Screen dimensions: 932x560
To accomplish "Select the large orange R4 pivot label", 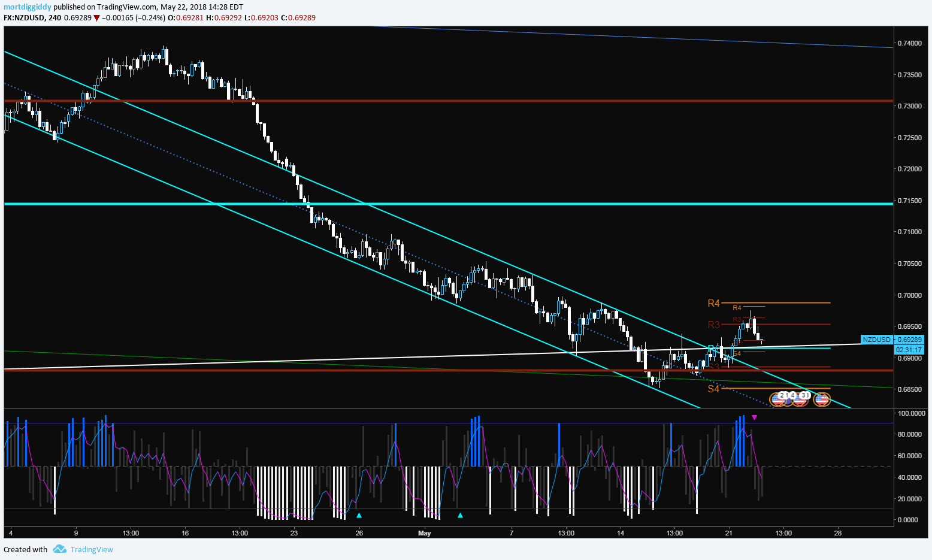I will (x=713, y=304).
